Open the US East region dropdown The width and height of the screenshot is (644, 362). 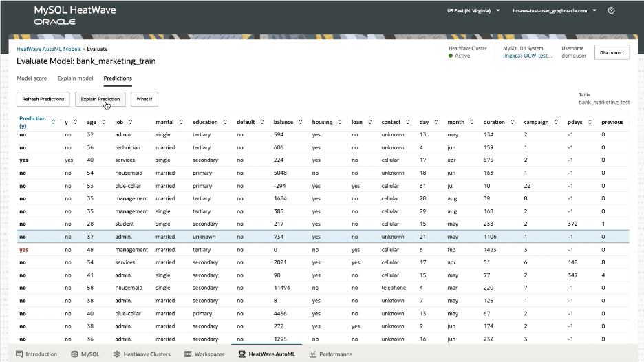click(473, 11)
